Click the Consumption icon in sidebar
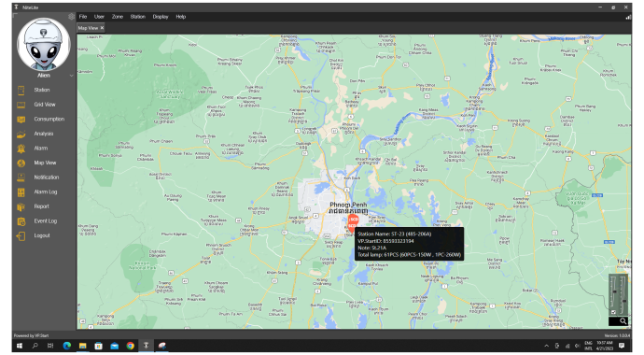The width and height of the screenshot is (644, 355). (x=21, y=120)
